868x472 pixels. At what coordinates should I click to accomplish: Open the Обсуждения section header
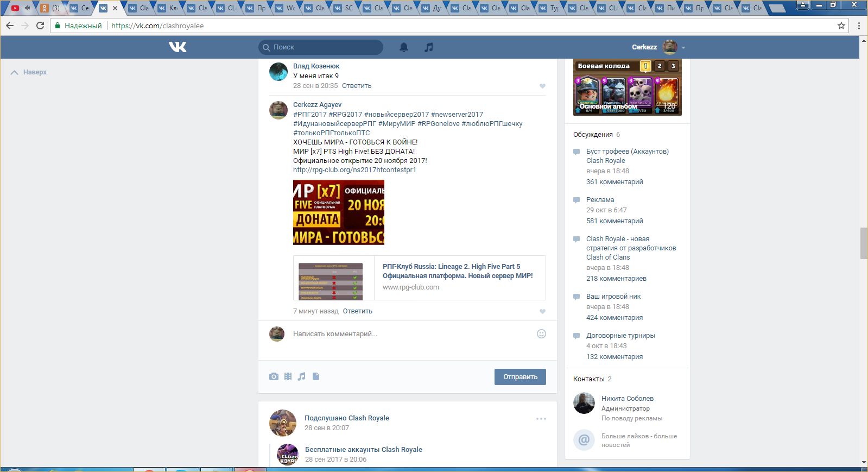click(593, 135)
